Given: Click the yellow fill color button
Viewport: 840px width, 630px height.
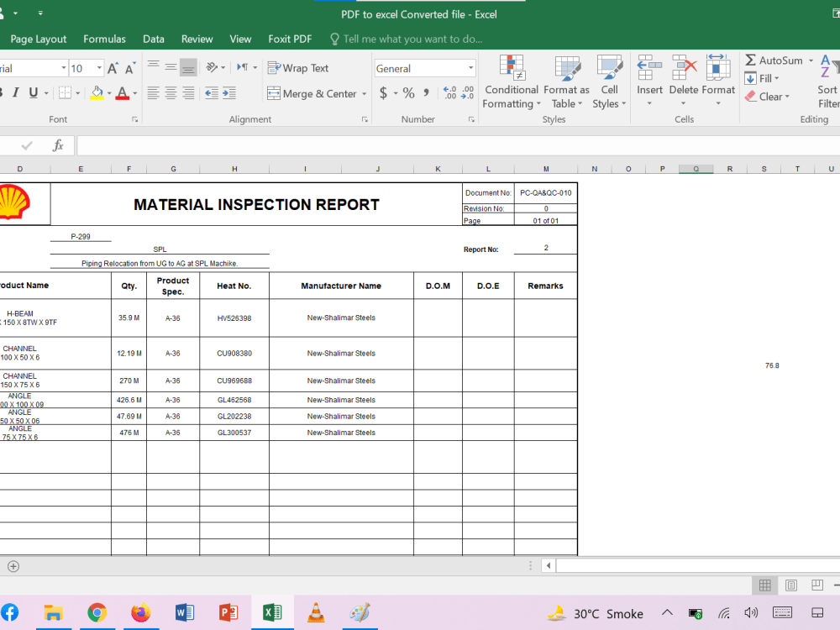Looking at the screenshot, I should (97, 92).
